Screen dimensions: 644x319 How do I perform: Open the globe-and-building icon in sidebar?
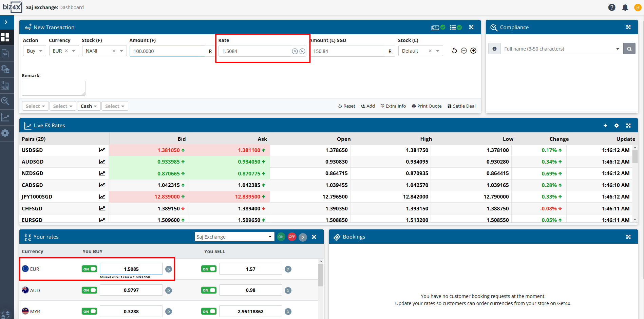(5, 69)
